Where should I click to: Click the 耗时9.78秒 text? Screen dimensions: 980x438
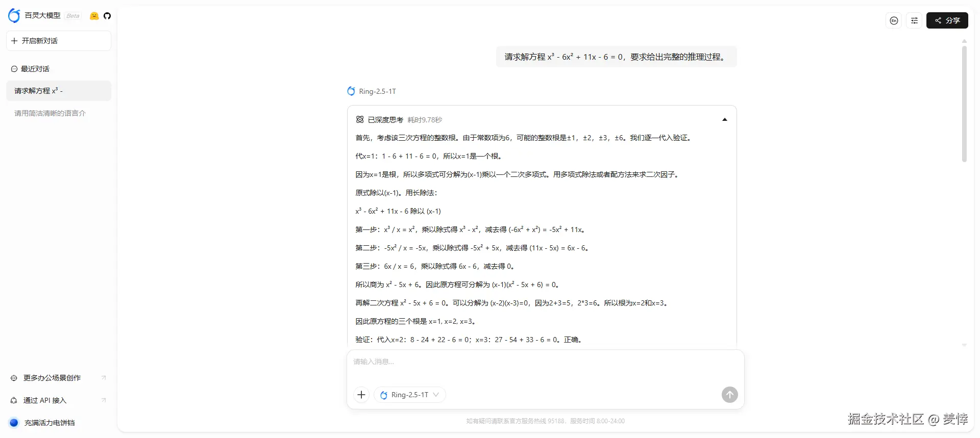425,120
